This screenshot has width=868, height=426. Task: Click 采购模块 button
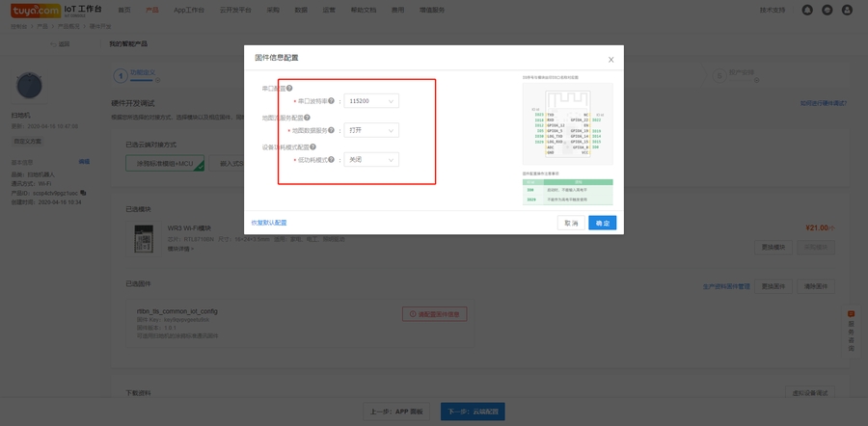pyautogui.click(x=816, y=248)
